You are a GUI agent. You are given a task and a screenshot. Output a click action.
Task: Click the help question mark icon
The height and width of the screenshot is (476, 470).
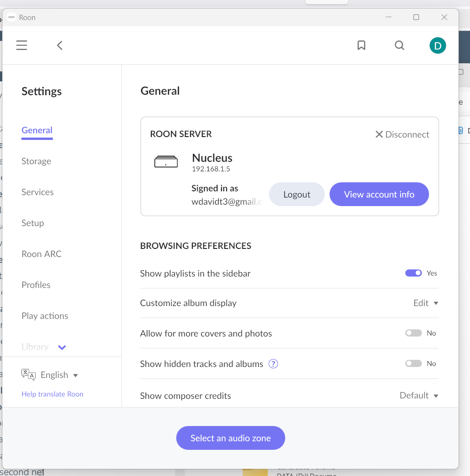pyautogui.click(x=273, y=364)
